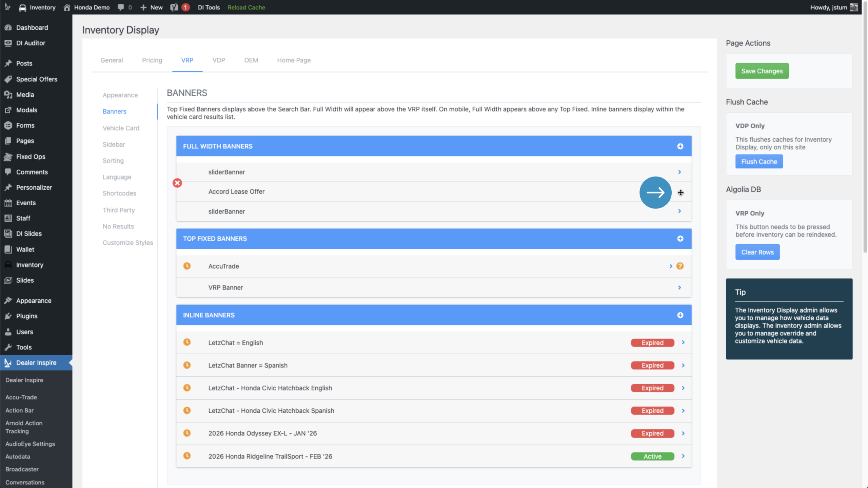Expand the VRP Banner row
Image resolution: width=868 pixels, height=488 pixels.
coord(679,287)
